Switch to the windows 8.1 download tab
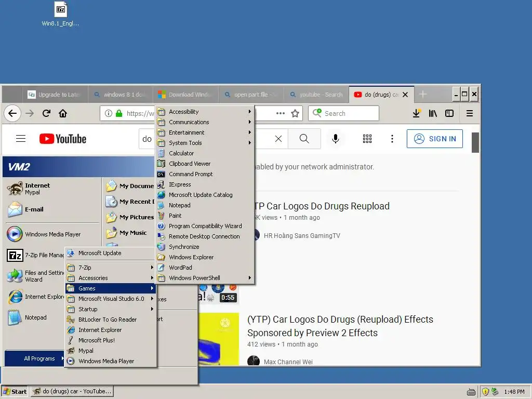The image size is (532, 399). 120,95
